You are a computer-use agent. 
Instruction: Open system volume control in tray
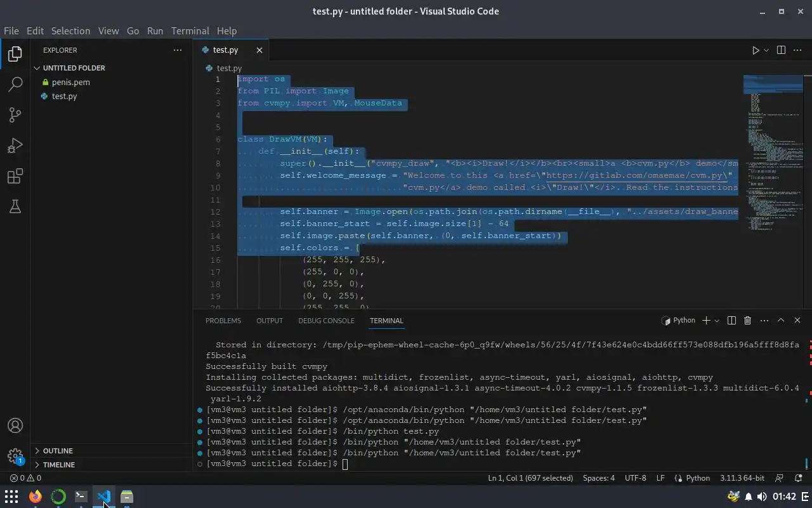(x=762, y=497)
